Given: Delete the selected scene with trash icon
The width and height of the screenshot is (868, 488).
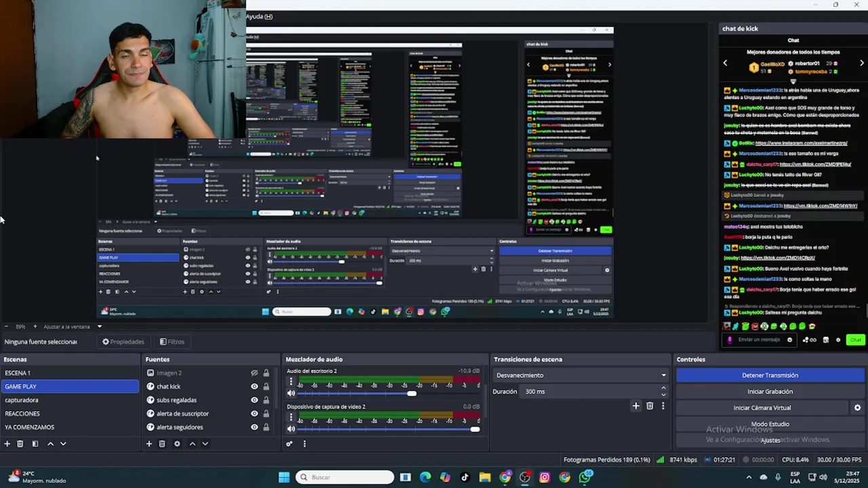Looking at the screenshot, I should [x=20, y=444].
